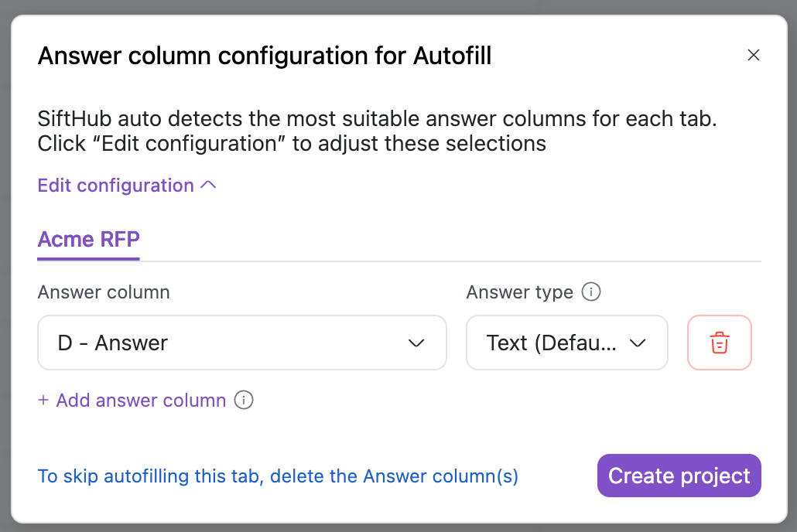Viewport: 797px width, 532px height.
Task: Click the dialog title heading text
Action: click(265, 56)
